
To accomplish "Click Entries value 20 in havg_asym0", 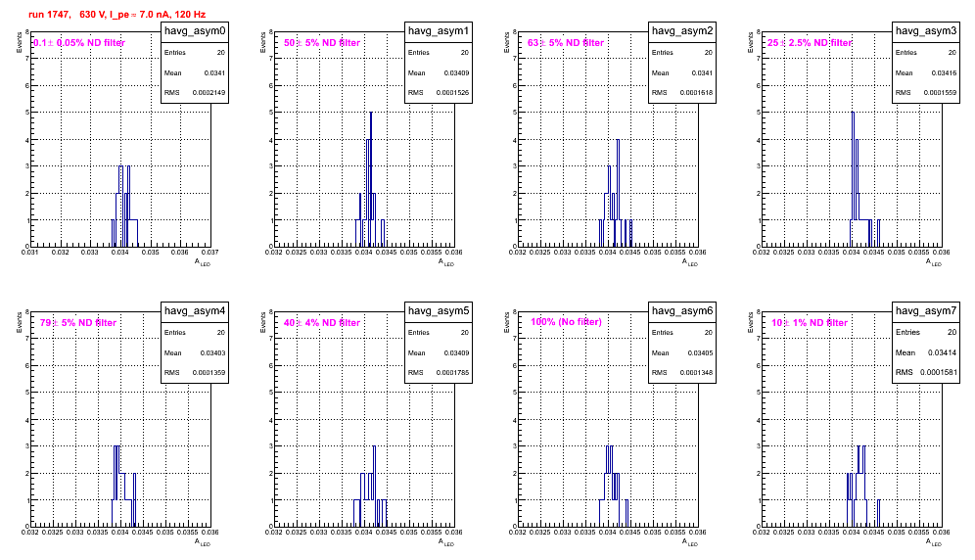I will [221, 53].
